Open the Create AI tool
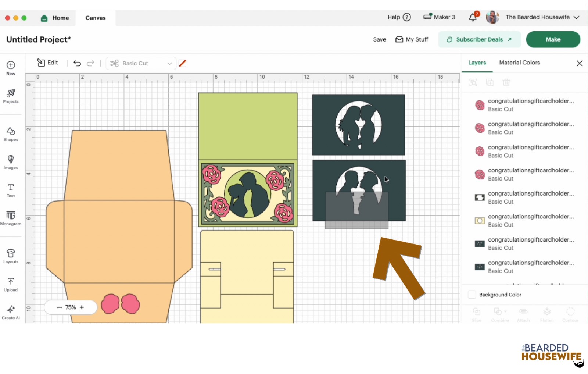 11,312
